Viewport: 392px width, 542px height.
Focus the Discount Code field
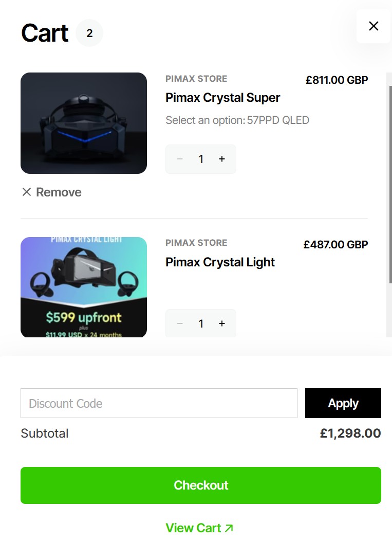[159, 403]
